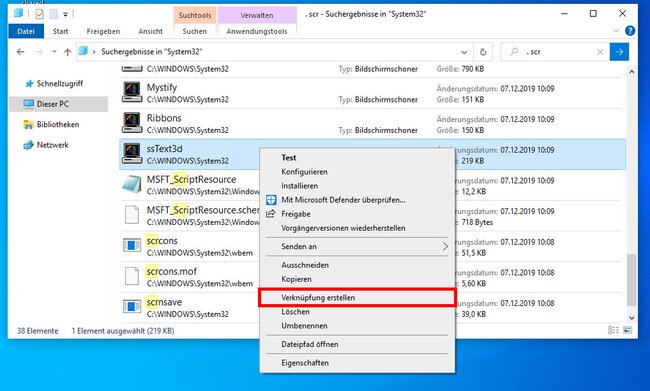Screen dimensions: 650x391
Task: Click the MSFT_ScriptResource notepad icon
Action: point(132,185)
